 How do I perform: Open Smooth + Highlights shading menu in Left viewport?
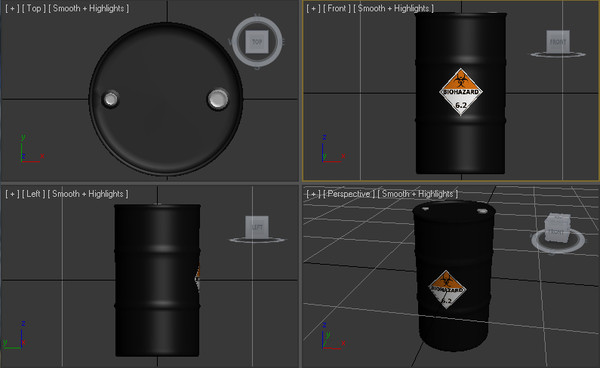tap(88, 194)
